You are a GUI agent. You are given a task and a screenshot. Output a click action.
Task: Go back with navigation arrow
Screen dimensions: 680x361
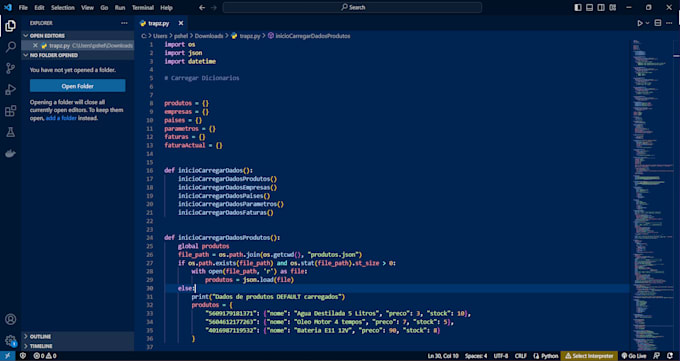coord(202,7)
